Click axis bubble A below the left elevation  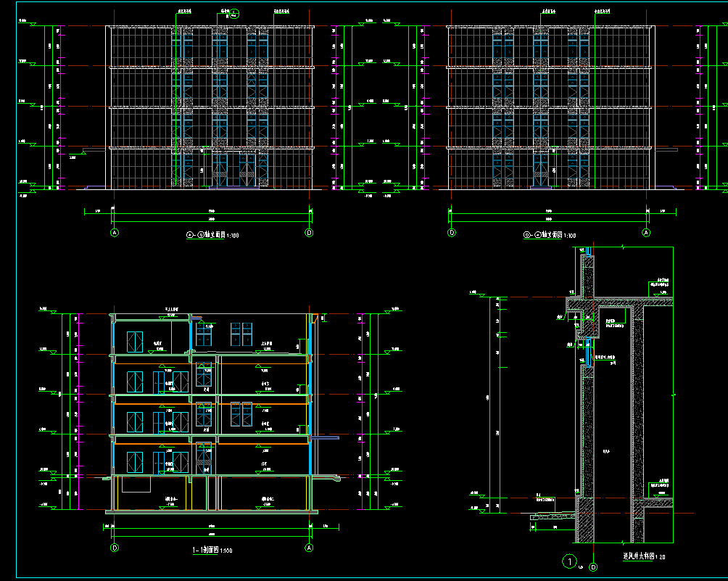pos(114,233)
